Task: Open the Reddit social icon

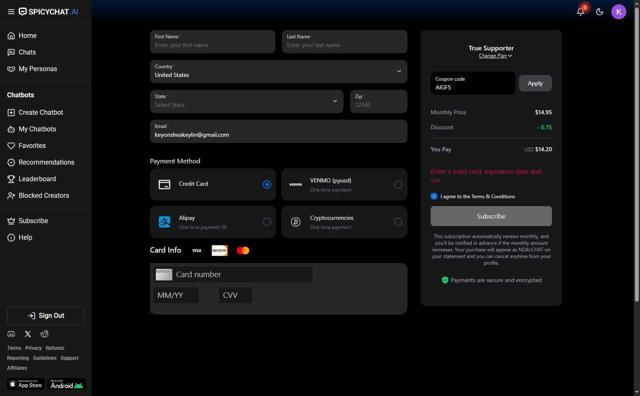Action: tap(44, 334)
